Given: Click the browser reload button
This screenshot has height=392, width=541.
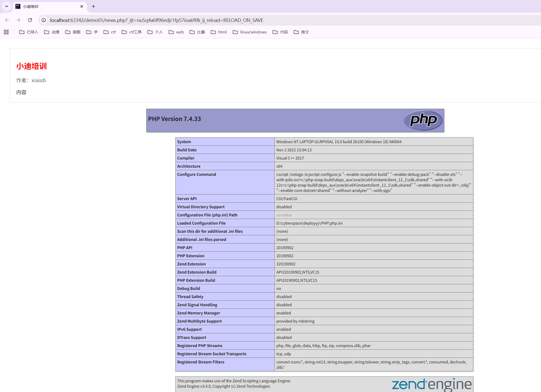Looking at the screenshot, I should (x=30, y=20).
